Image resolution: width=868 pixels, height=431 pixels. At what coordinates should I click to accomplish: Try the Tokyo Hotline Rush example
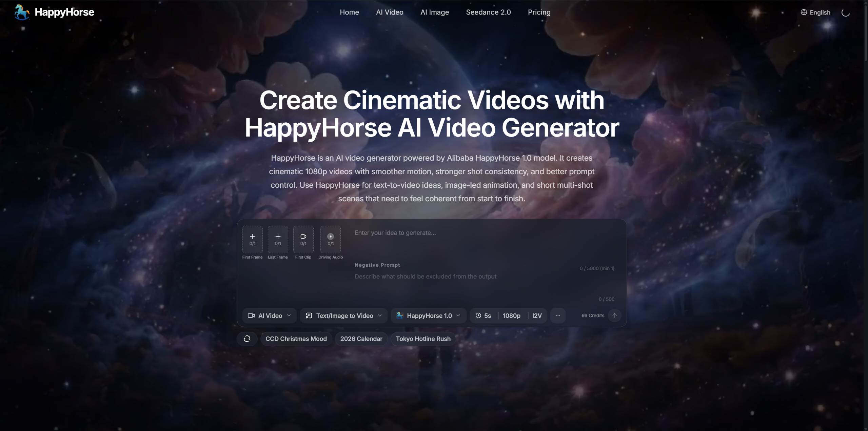[x=423, y=338]
